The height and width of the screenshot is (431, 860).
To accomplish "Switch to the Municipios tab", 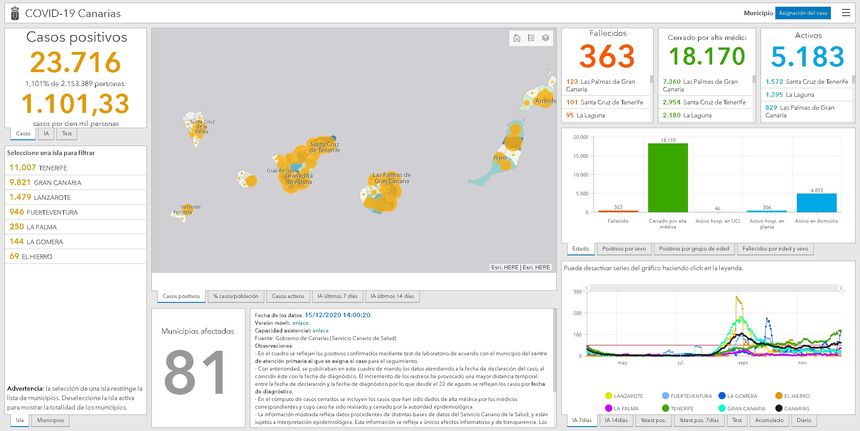I will (x=51, y=421).
